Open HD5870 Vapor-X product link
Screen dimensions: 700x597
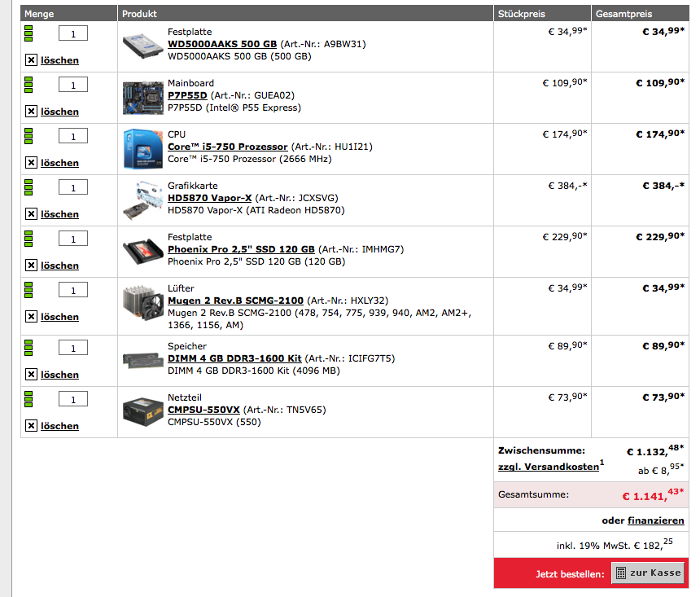[210, 199]
